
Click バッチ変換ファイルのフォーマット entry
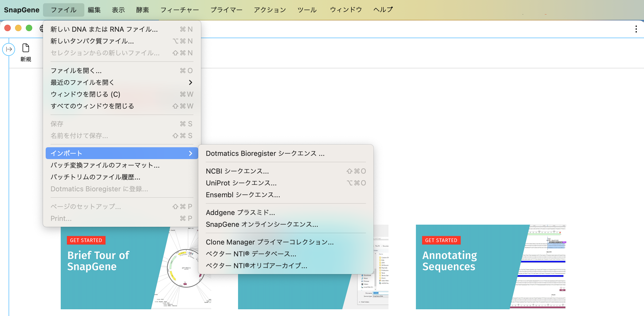pos(105,165)
